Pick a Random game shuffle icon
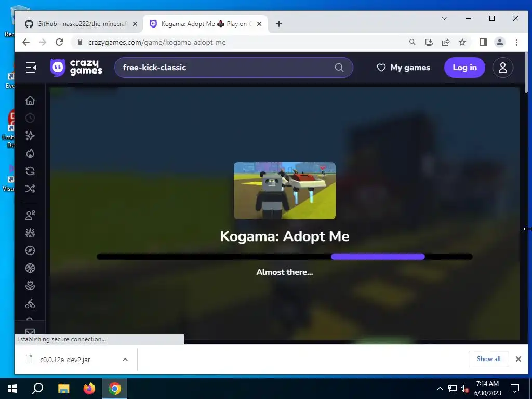The width and height of the screenshot is (532, 399). tap(30, 189)
